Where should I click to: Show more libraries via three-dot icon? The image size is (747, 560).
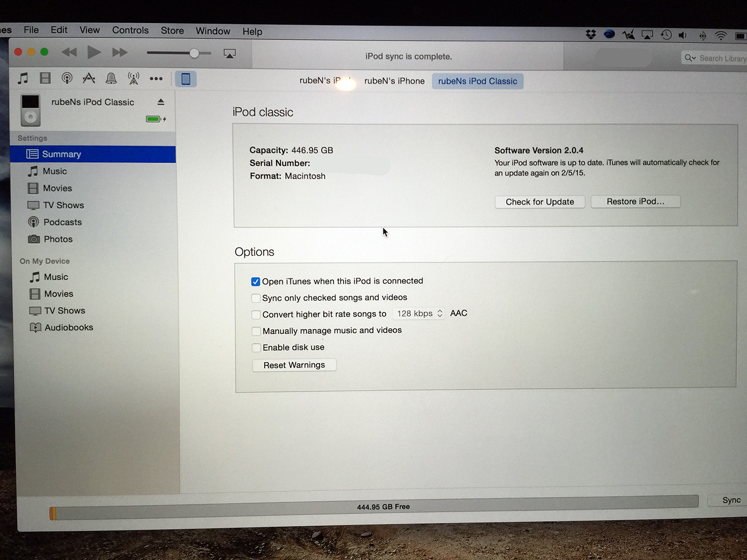[x=156, y=78]
